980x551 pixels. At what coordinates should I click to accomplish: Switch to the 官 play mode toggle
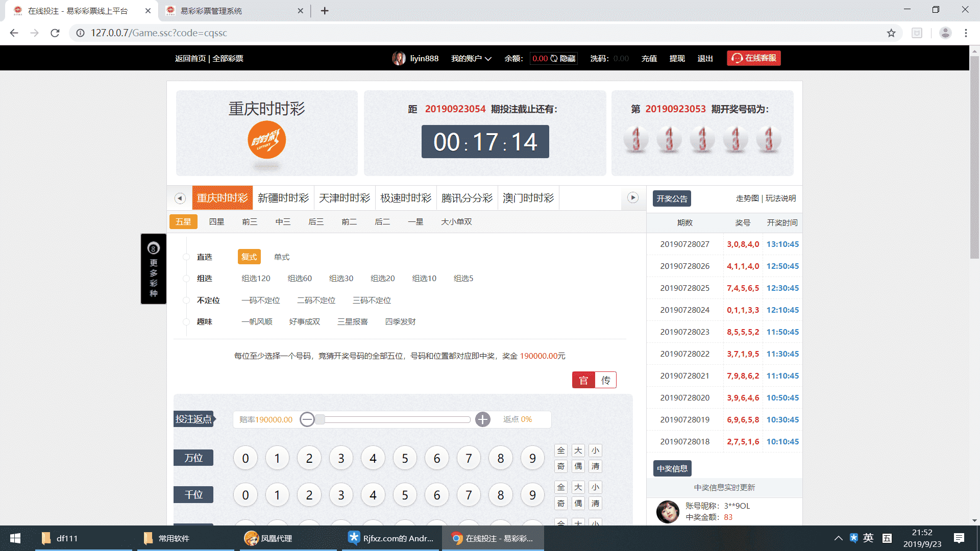[x=583, y=380]
